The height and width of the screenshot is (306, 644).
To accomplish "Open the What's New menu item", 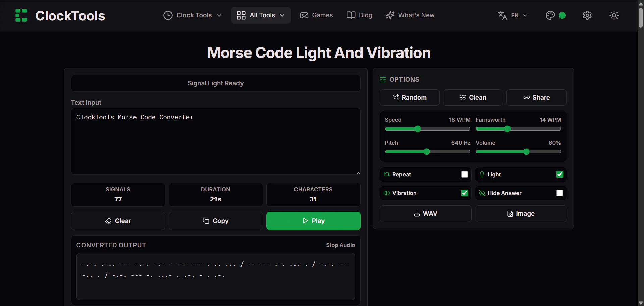I will pos(410,15).
